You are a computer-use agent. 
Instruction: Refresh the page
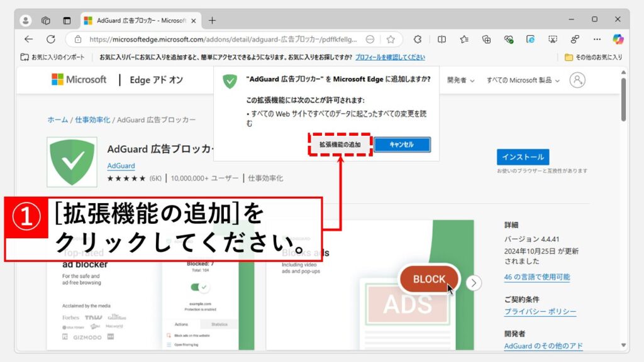coord(50,39)
